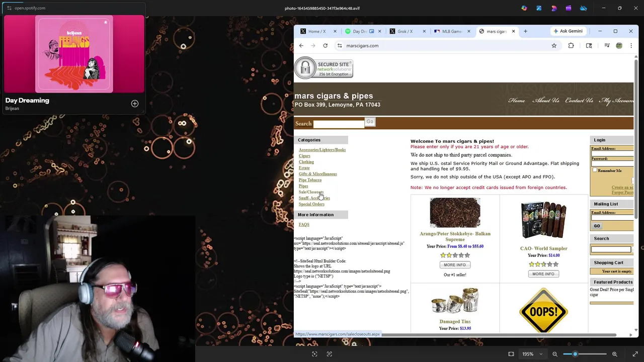The image size is (644, 362).
Task: Open Home in site header navigation
Action: click(517, 101)
